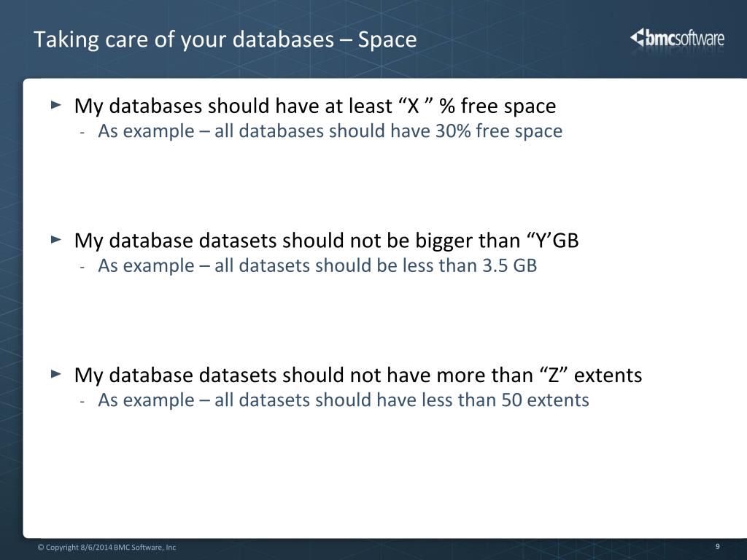Click the 30% free space example line
Viewport: 747px width, 560px height.
(x=330, y=131)
